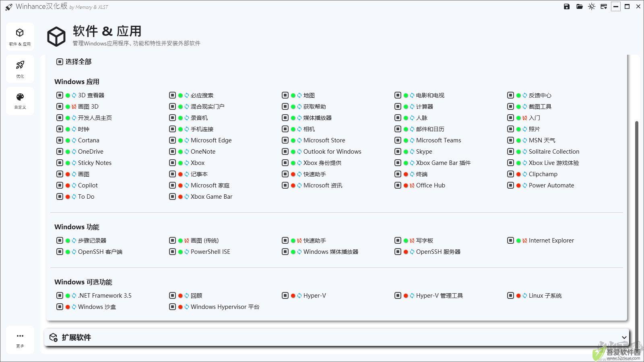
Task: Click the reinstall icon beside Clipchamp
Action: (x=525, y=174)
